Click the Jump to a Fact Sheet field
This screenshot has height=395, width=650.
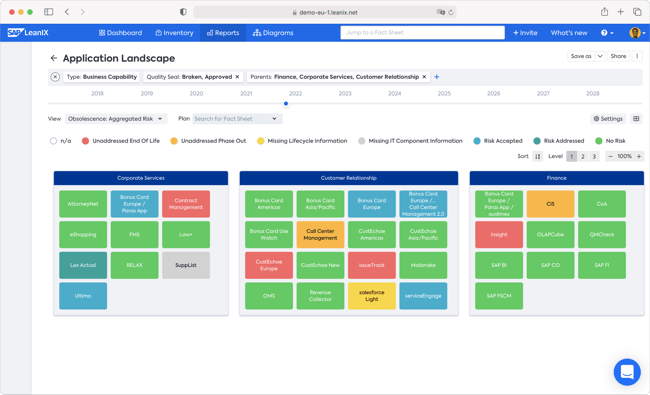coord(422,33)
